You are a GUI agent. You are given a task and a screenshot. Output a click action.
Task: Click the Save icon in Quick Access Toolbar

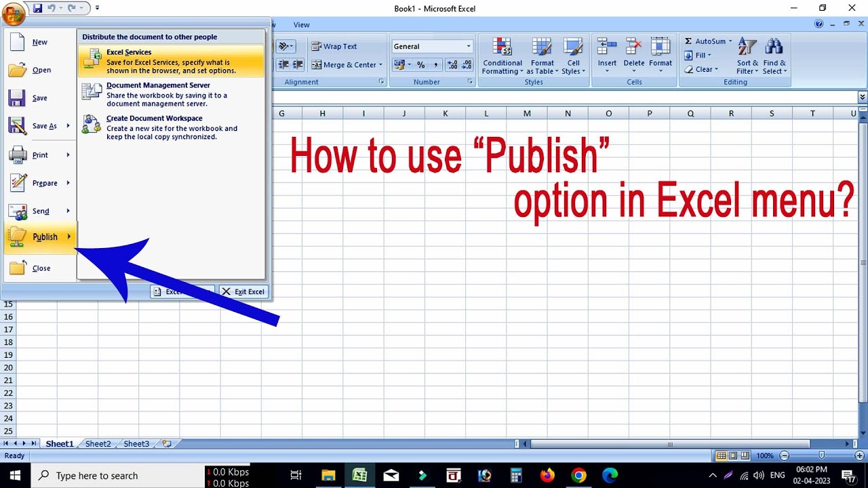pyautogui.click(x=37, y=8)
